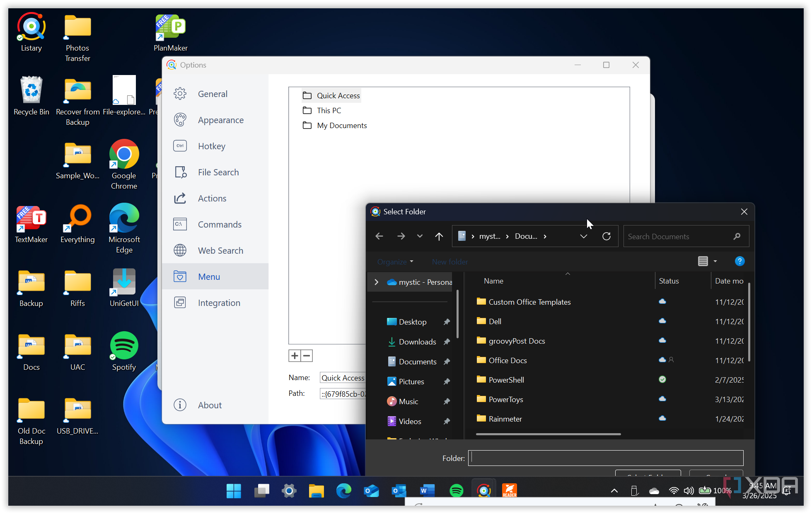
Task: Select the UniGetUI desktop shortcut
Action: pyautogui.click(x=124, y=288)
